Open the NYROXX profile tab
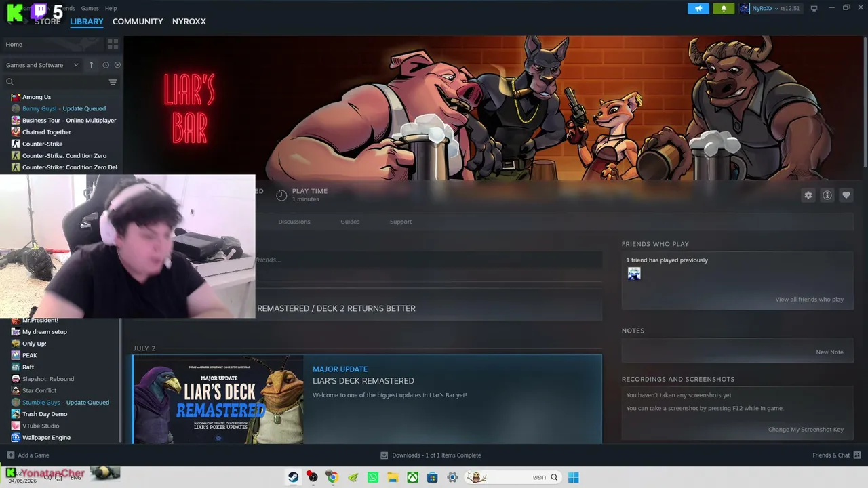Screen dimensions: 868x488 coord(189,22)
